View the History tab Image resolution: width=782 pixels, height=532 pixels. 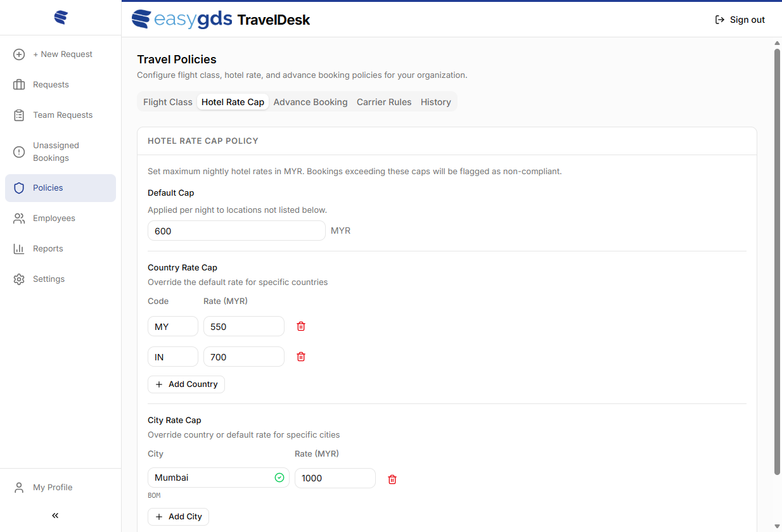(x=436, y=102)
